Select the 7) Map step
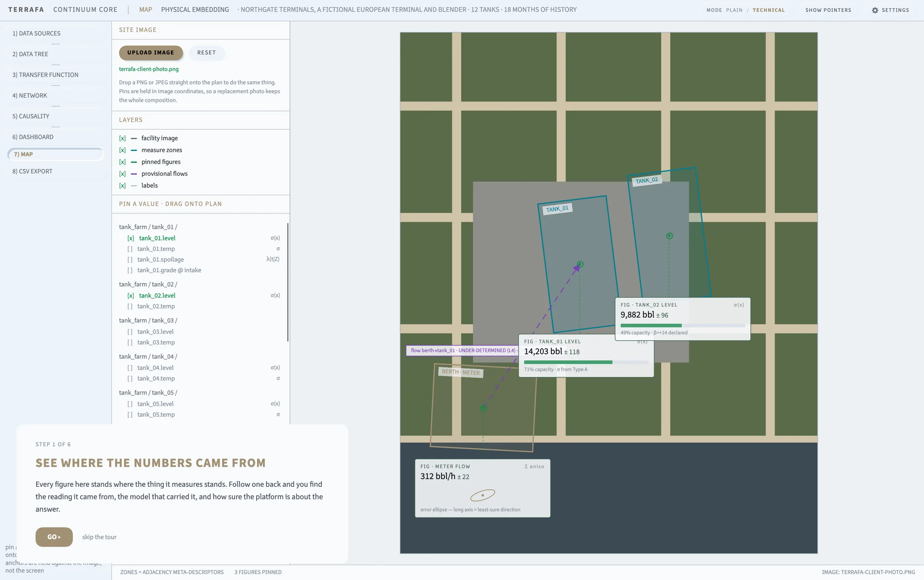 point(55,154)
